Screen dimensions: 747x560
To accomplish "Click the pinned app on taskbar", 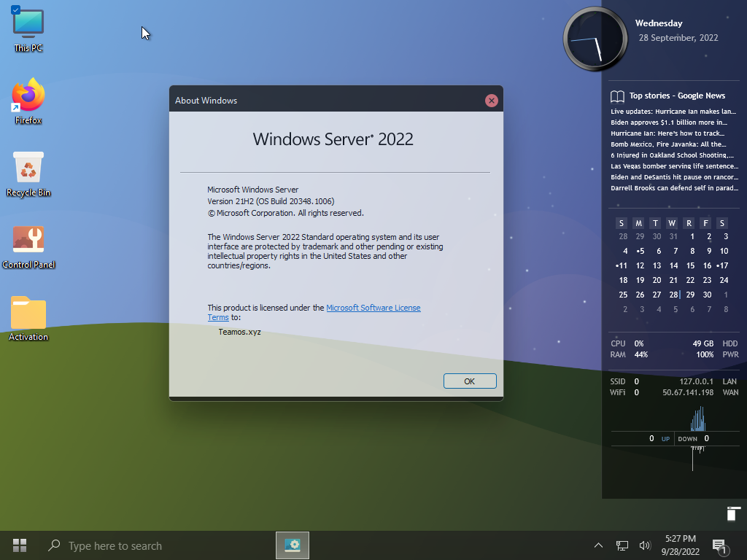I will [293, 545].
